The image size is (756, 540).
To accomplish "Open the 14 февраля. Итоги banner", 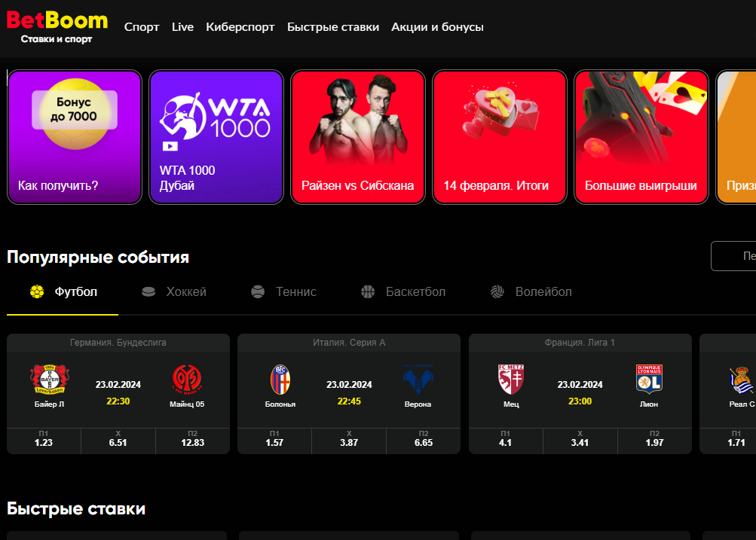I will click(500, 137).
